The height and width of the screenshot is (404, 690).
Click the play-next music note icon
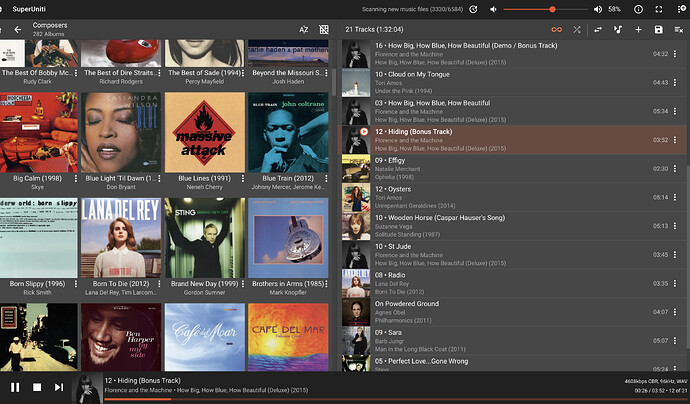point(618,29)
